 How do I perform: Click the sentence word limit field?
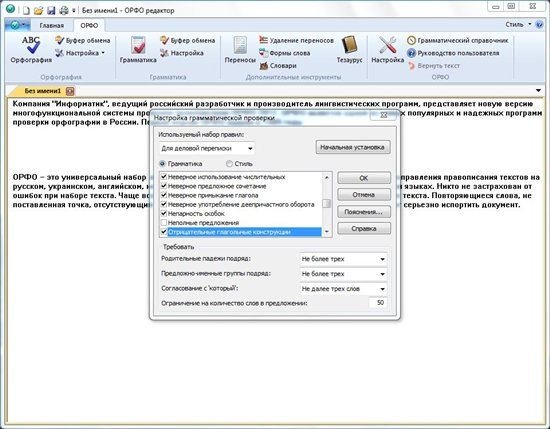coord(378,303)
